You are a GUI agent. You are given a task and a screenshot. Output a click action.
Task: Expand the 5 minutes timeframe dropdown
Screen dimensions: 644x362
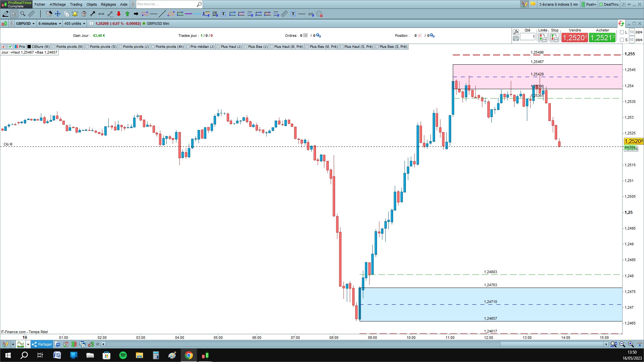click(50, 23)
